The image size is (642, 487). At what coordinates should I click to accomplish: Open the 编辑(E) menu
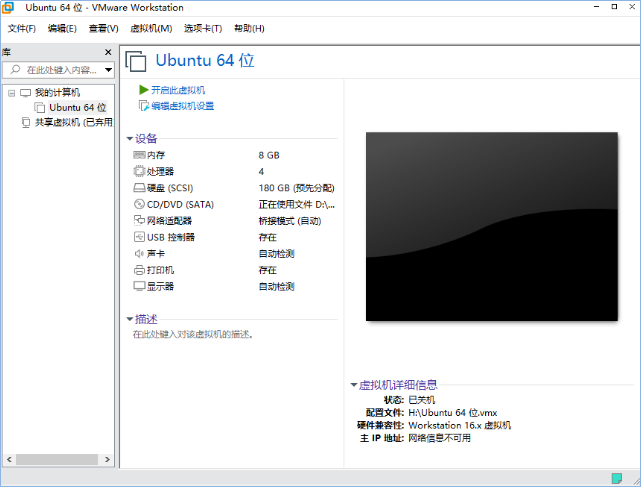click(x=62, y=28)
